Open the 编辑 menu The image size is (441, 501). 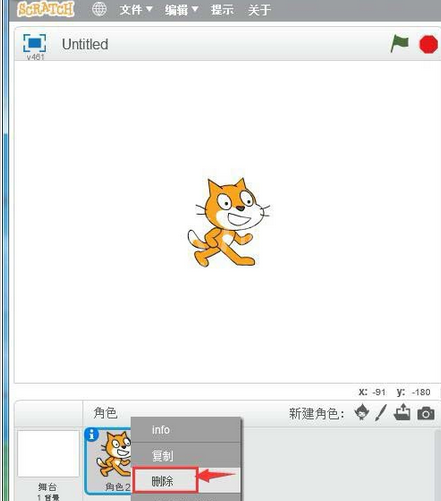181,10
